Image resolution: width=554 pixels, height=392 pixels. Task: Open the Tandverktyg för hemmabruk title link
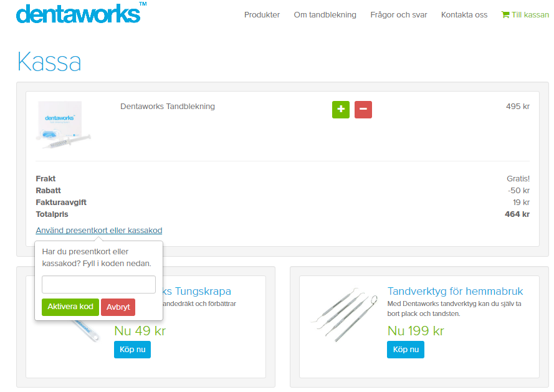[455, 292]
